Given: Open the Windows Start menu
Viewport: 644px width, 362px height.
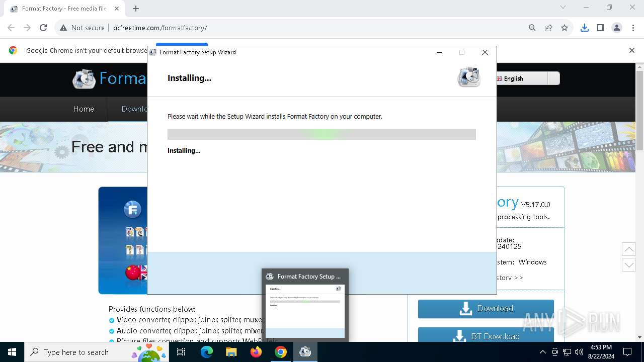Looking at the screenshot, I should coord(12,352).
